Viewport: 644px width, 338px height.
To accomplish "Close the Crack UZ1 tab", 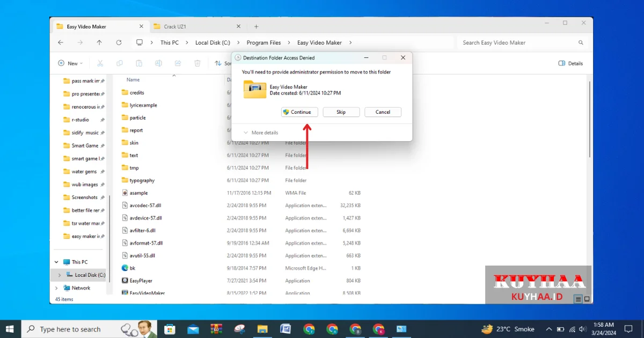I will click(238, 26).
